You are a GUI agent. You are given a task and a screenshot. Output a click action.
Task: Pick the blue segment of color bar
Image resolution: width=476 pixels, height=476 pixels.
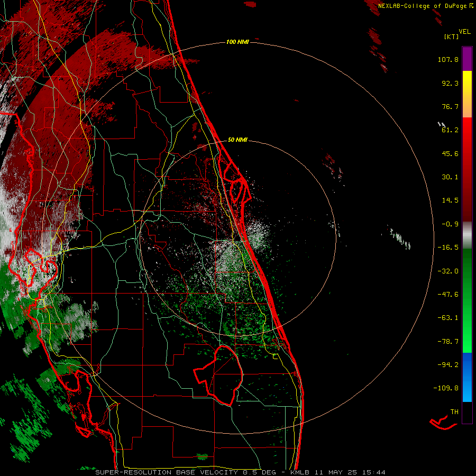(467, 377)
